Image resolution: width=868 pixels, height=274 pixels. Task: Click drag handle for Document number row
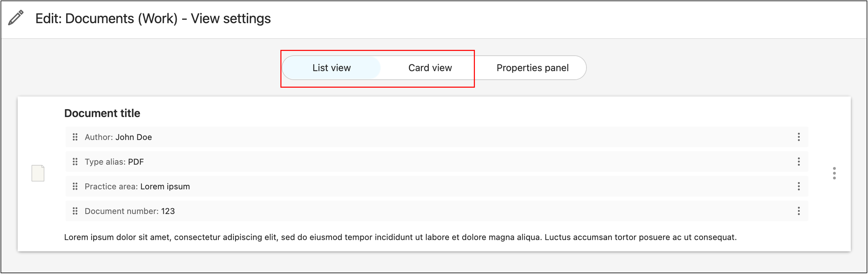[x=75, y=211]
